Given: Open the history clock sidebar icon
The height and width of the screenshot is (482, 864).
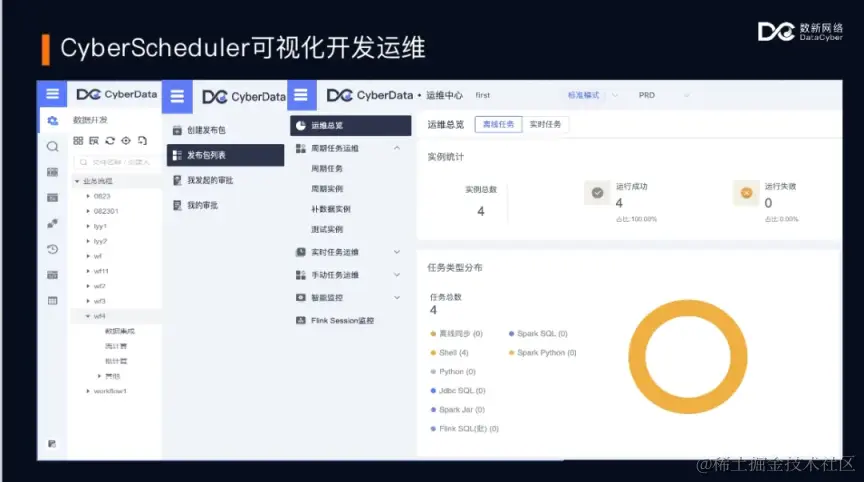Looking at the screenshot, I should pos(52,249).
